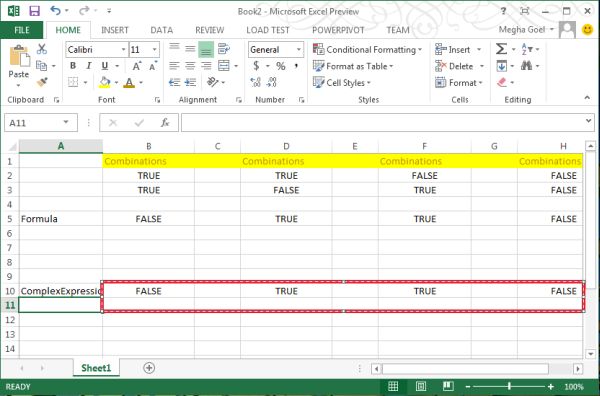The height and width of the screenshot is (396, 600).
Task: Click the Font Color red A swatch
Action: point(129,82)
